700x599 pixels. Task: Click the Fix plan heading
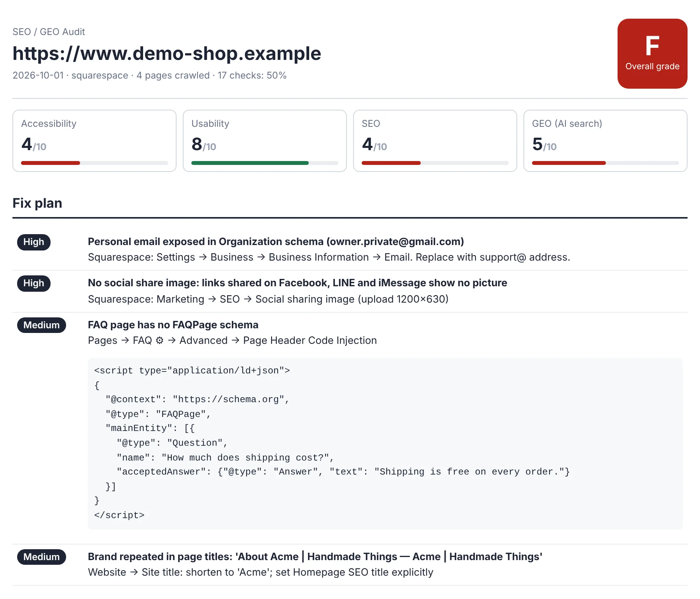point(37,203)
